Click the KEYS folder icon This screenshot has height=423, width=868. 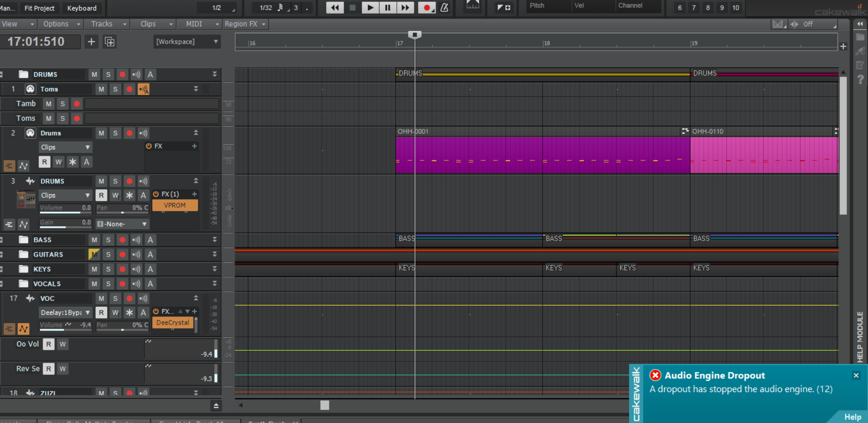pos(23,269)
